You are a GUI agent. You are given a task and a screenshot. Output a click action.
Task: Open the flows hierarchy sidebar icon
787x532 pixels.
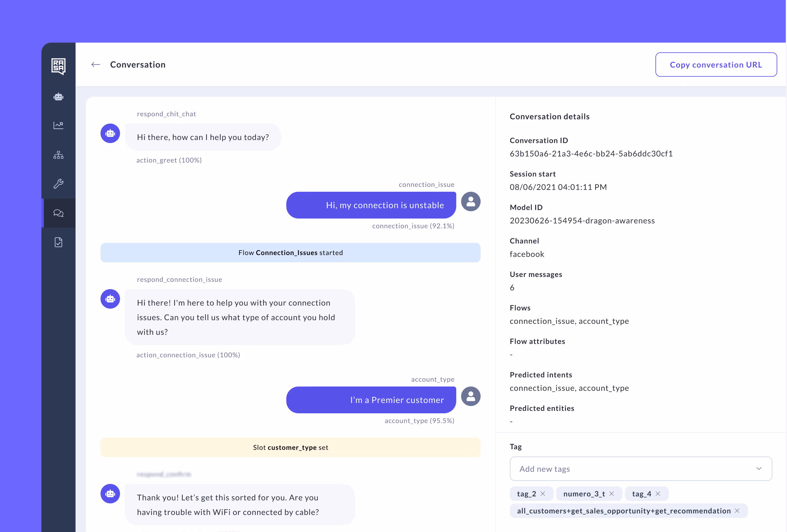tap(58, 155)
